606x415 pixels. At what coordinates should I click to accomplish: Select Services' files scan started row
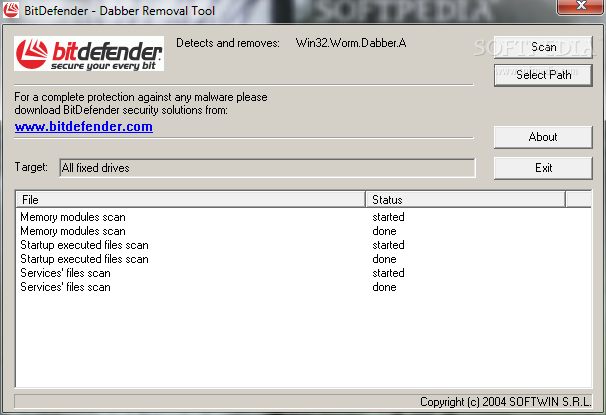pyautogui.click(x=303, y=273)
